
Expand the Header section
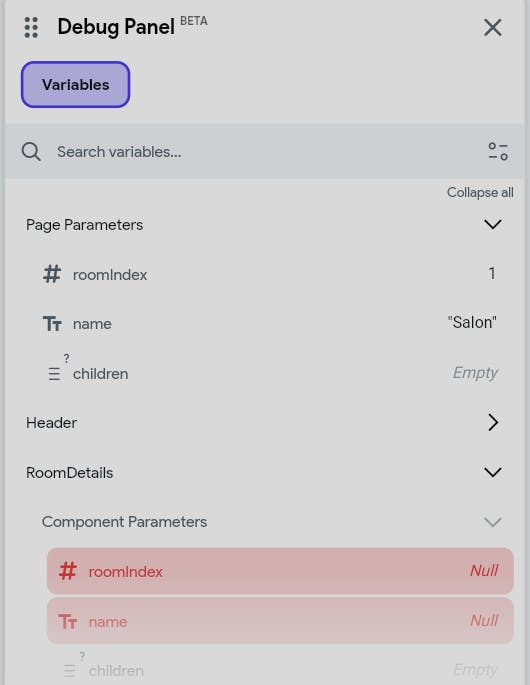pyautogui.click(x=492, y=422)
